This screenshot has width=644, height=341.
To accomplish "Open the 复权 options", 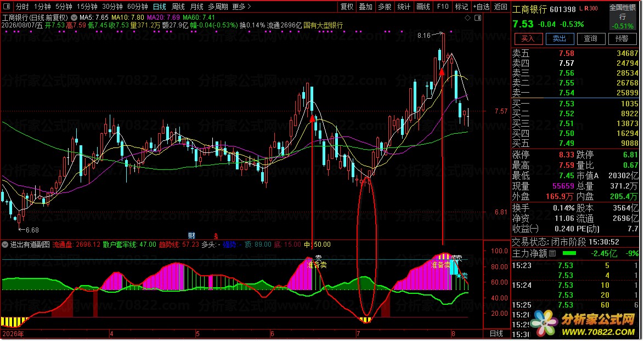I will point(347,7).
